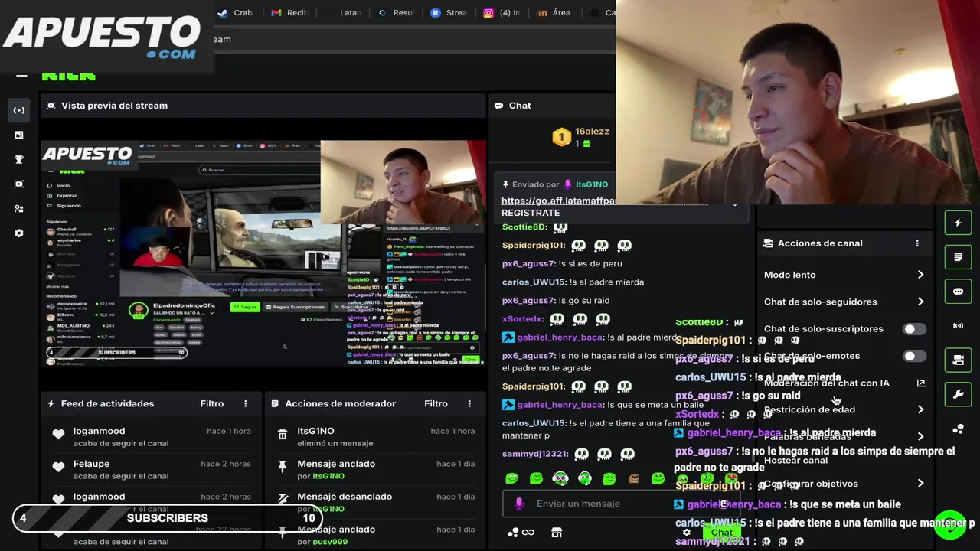The width and height of the screenshot is (980, 551).
Task: Open the video clips icon in sidebar
Action: (x=19, y=184)
